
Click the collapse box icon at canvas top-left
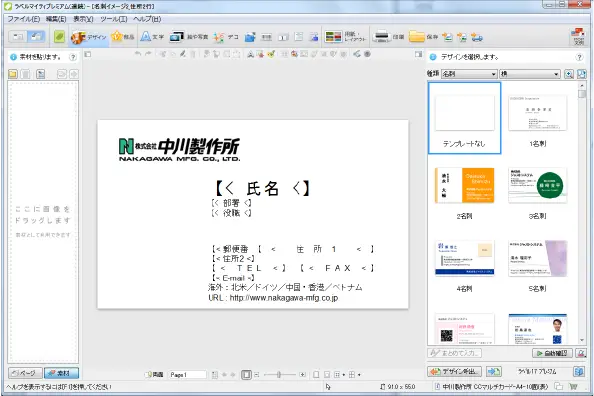pos(88,55)
